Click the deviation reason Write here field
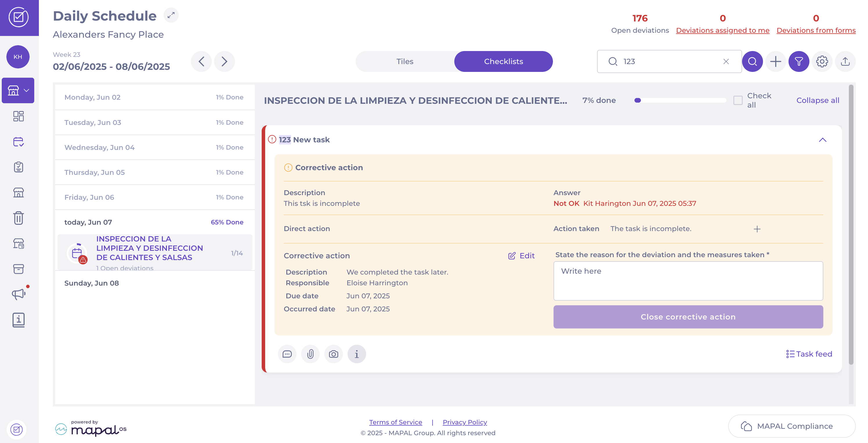This screenshot has height=443, width=868. click(x=688, y=281)
